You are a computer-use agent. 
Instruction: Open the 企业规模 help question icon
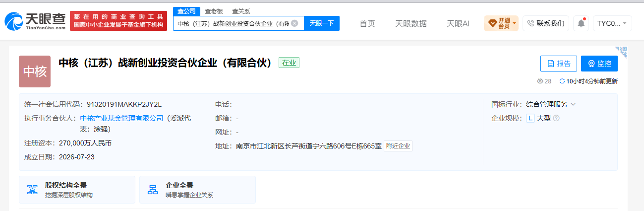tap(556, 118)
